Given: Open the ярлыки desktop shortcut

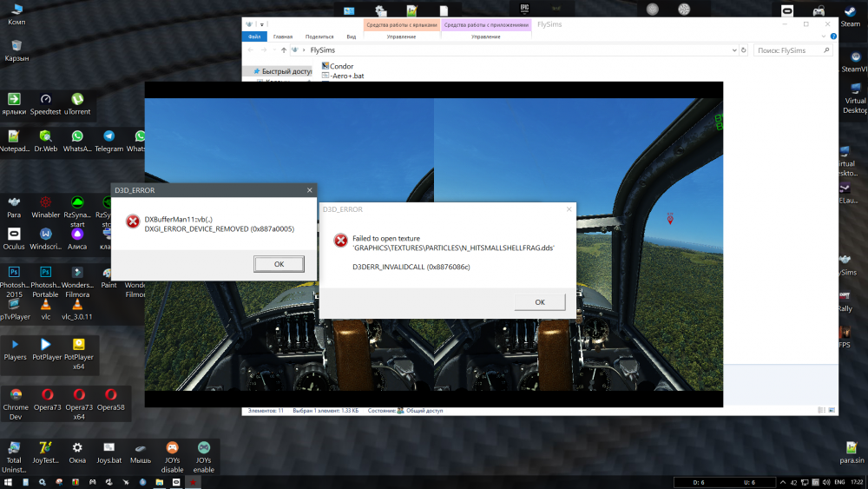Looking at the screenshot, I should click(14, 104).
